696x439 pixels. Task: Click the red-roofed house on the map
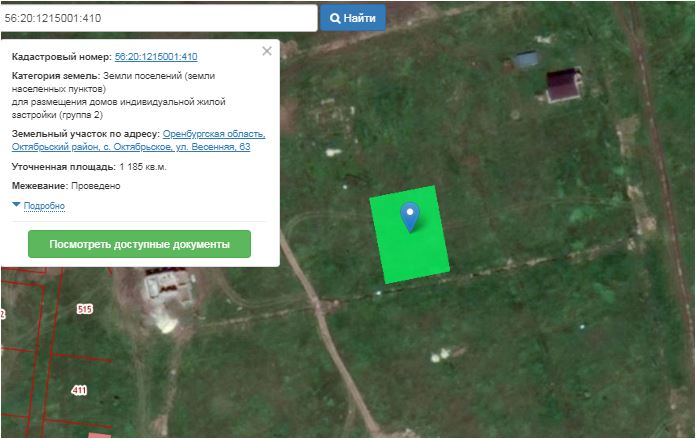(564, 84)
